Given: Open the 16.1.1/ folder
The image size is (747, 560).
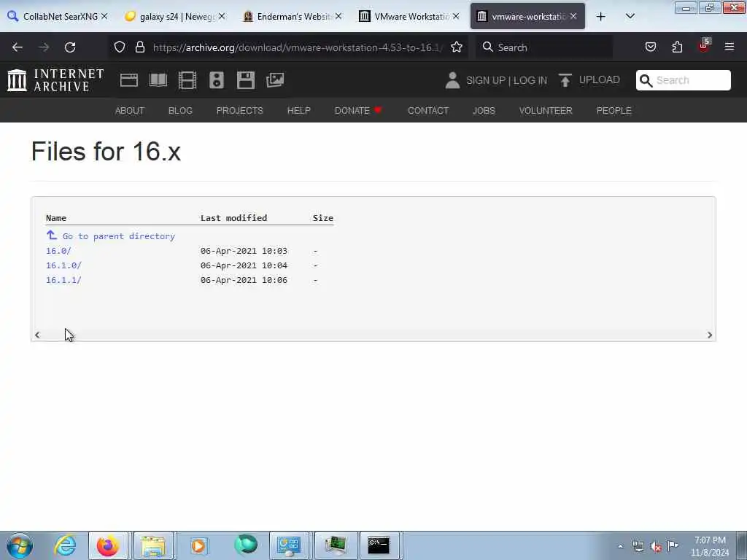Looking at the screenshot, I should [x=64, y=280].
